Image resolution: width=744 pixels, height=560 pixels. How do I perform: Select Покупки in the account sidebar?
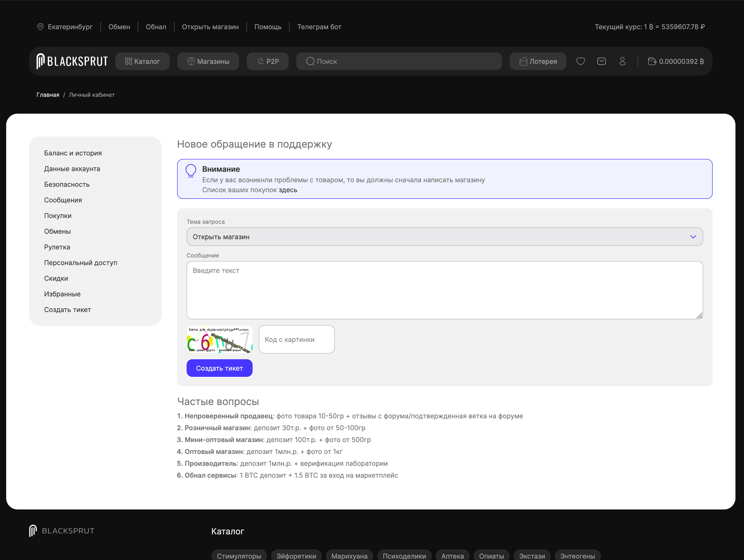tap(57, 215)
